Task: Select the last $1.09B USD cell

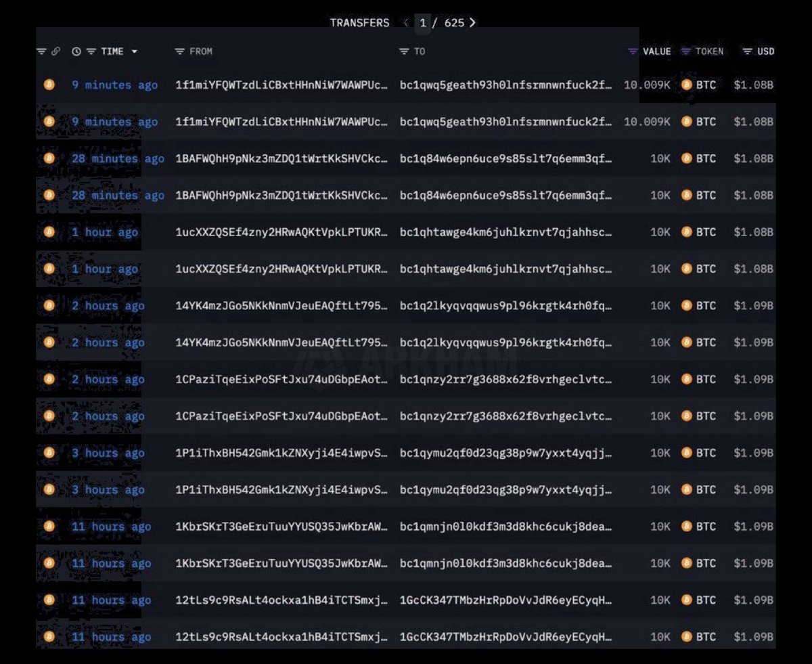Action: (754, 637)
